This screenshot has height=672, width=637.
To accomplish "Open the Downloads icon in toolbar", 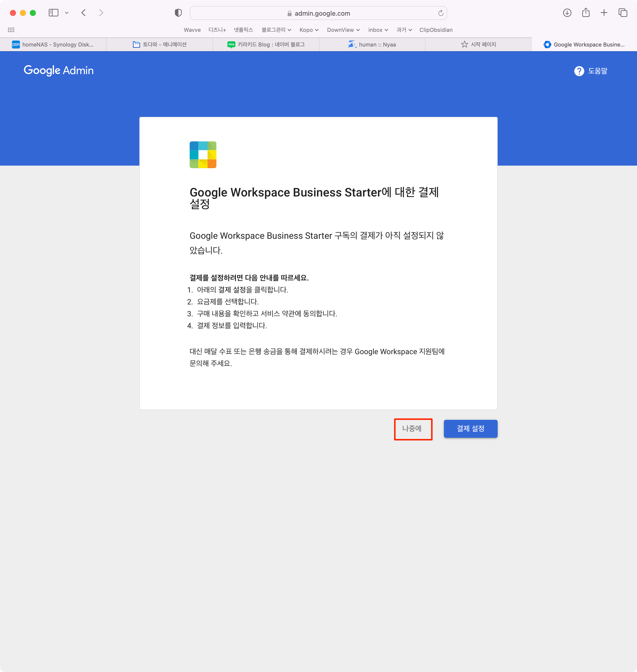I will coord(567,13).
